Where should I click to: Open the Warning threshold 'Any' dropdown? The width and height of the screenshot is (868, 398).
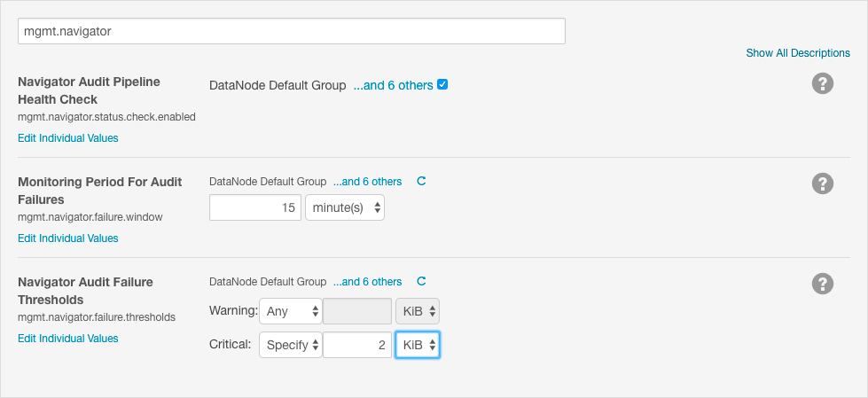point(291,311)
